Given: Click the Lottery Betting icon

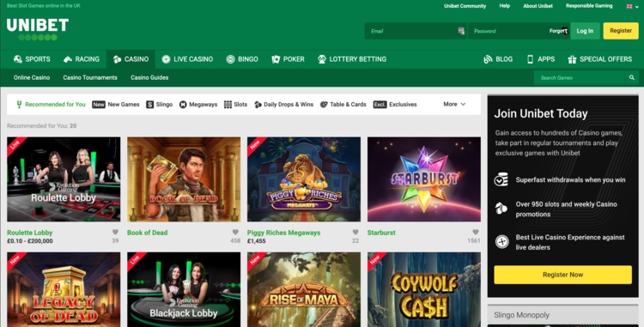Looking at the screenshot, I should tap(322, 59).
